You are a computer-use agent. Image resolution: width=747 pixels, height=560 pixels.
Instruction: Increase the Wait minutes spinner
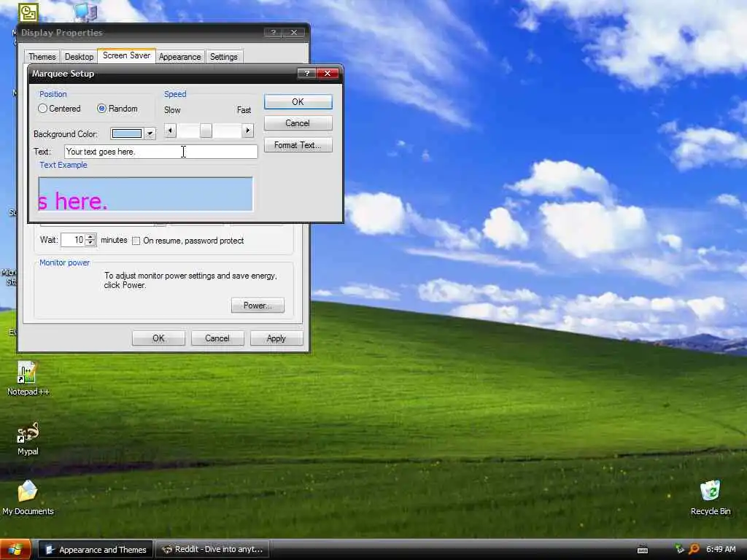(x=90, y=237)
